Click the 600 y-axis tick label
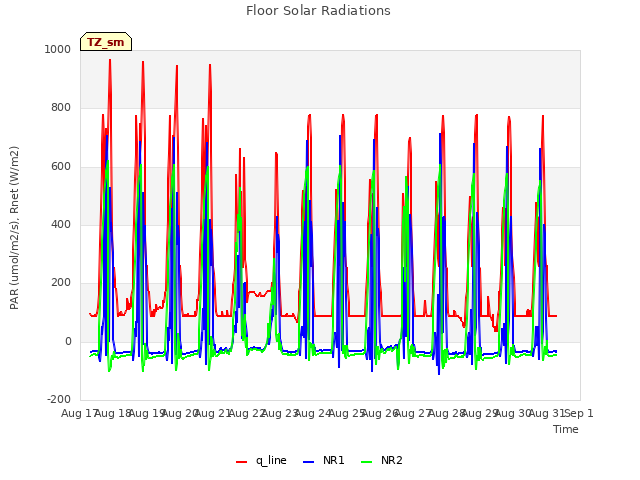 pos(61,167)
